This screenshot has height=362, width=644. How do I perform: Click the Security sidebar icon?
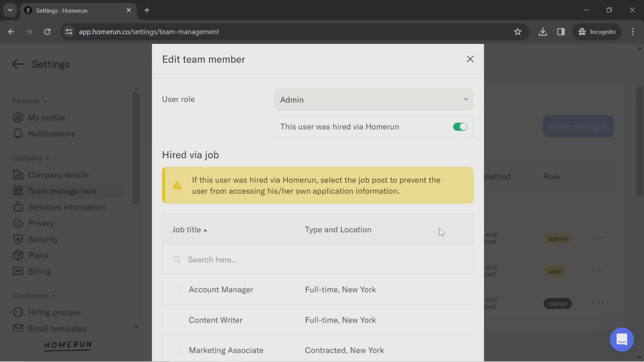click(17, 239)
